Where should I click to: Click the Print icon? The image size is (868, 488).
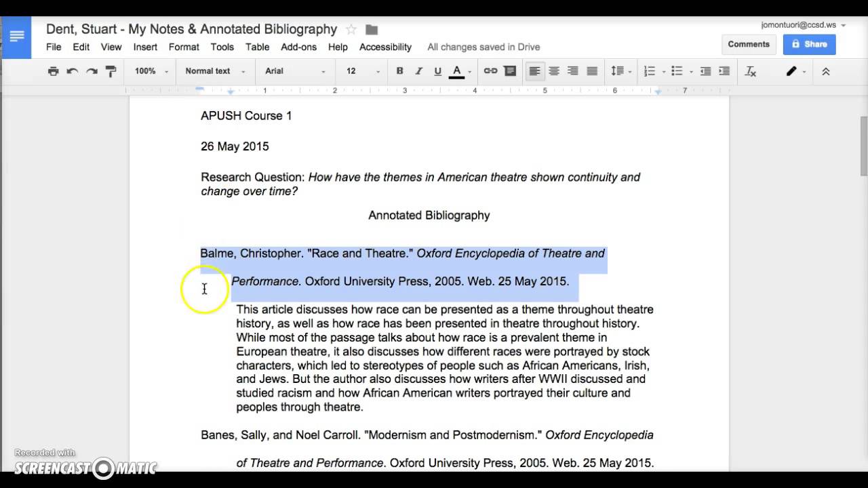coord(53,71)
